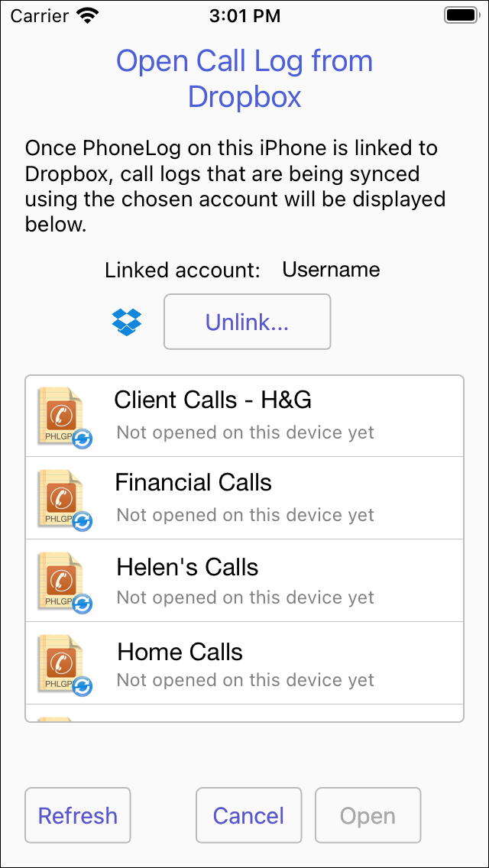Click the Client Calls - H&G file icon
Screen dimensions: 489x868
(64, 416)
